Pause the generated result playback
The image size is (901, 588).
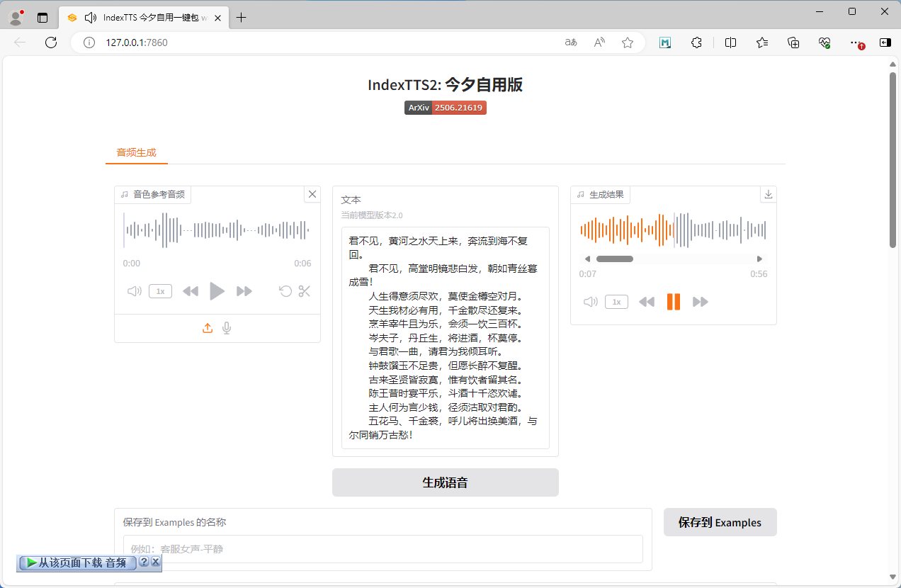tap(673, 301)
